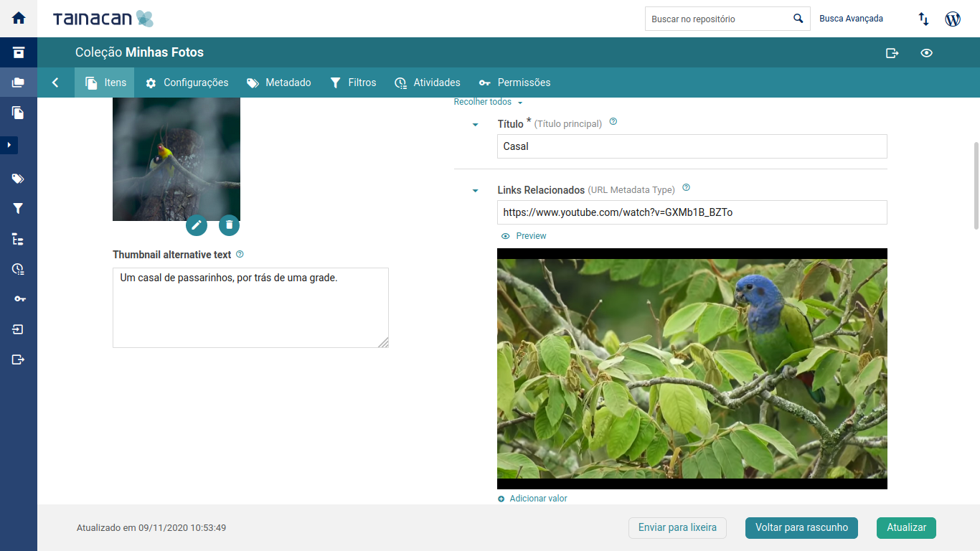Go to home in the sidebar

coord(19,18)
